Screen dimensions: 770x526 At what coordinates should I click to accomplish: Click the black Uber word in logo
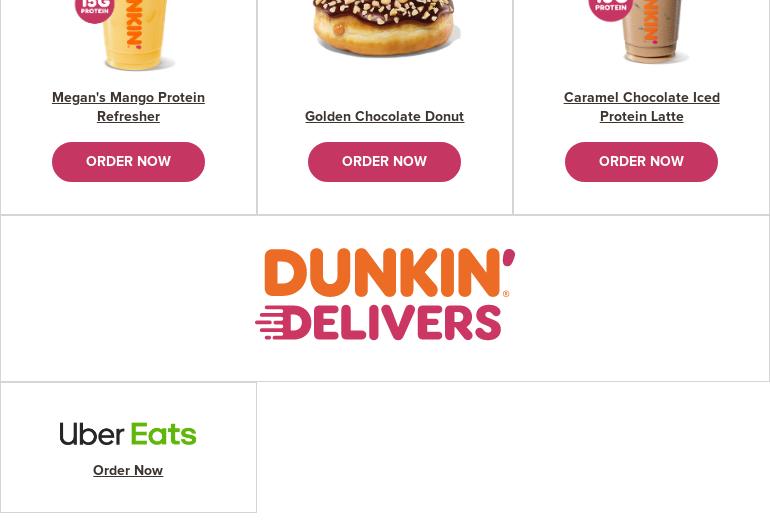tap(92, 434)
